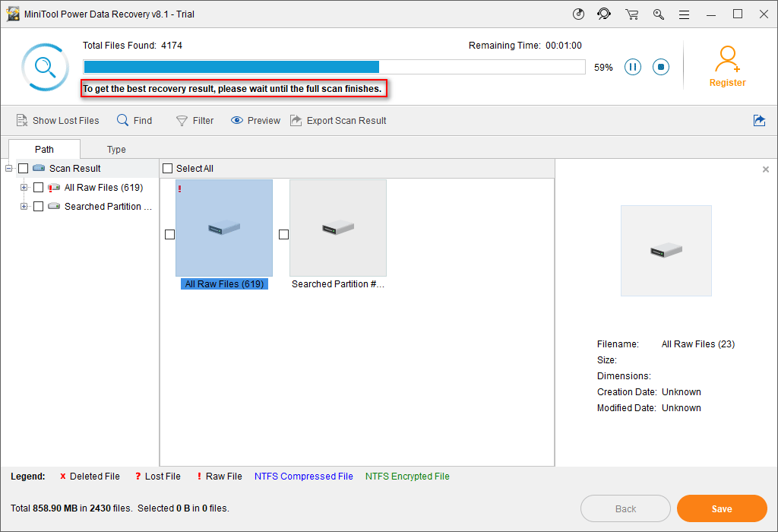The height and width of the screenshot is (532, 778).
Task: Switch to the Type tab
Action: (116, 150)
